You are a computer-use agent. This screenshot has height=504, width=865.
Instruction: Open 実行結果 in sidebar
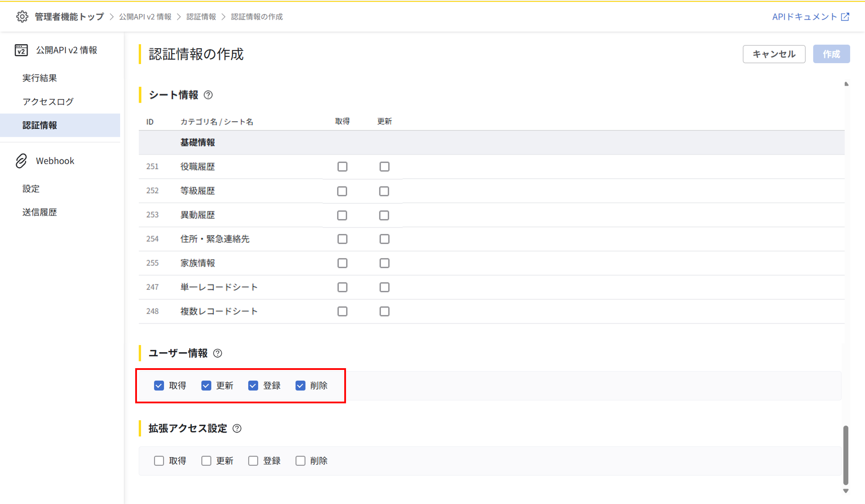click(40, 78)
